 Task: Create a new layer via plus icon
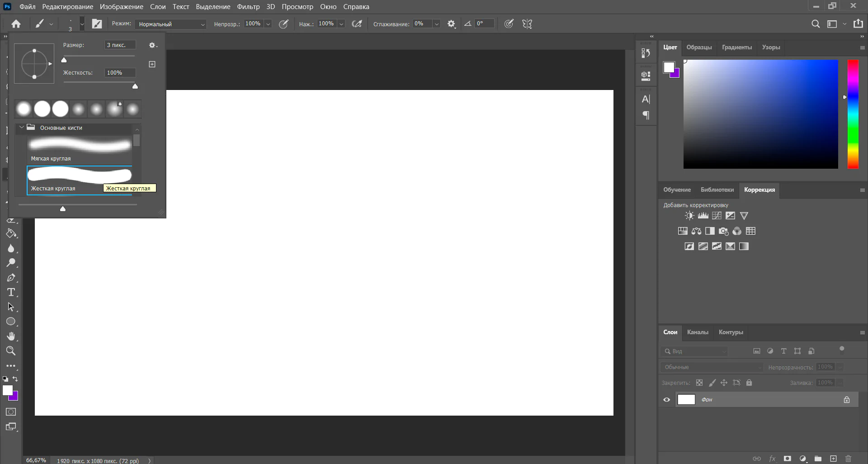pyautogui.click(x=833, y=459)
